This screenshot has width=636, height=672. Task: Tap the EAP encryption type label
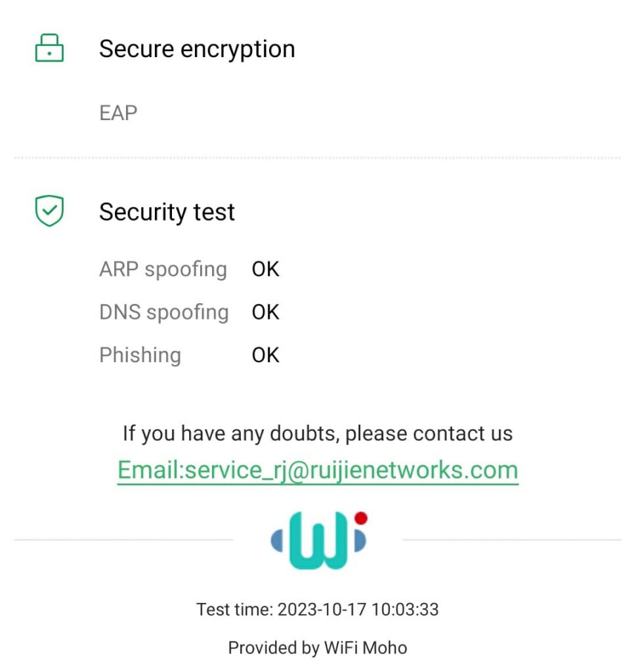(x=118, y=113)
